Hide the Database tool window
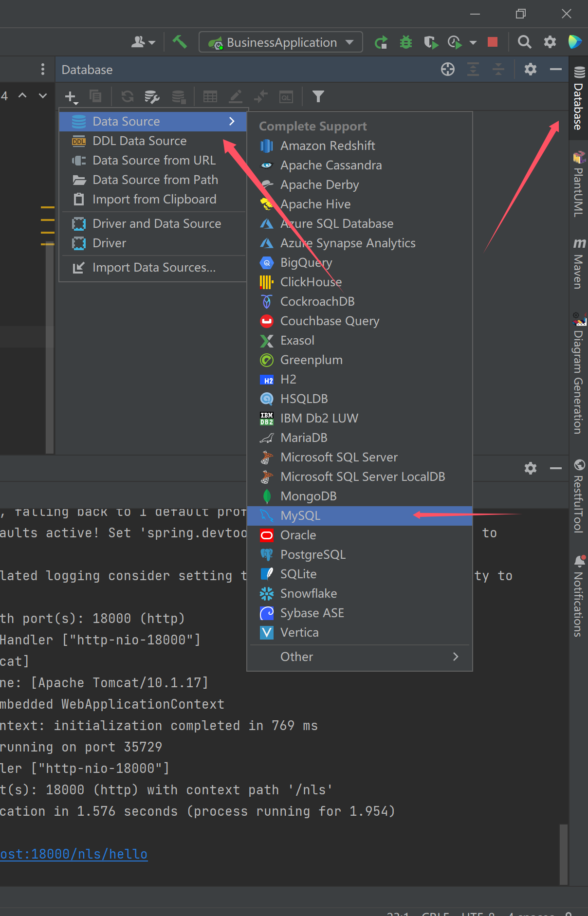This screenshot has height=916, width=588. pos(556,70)
